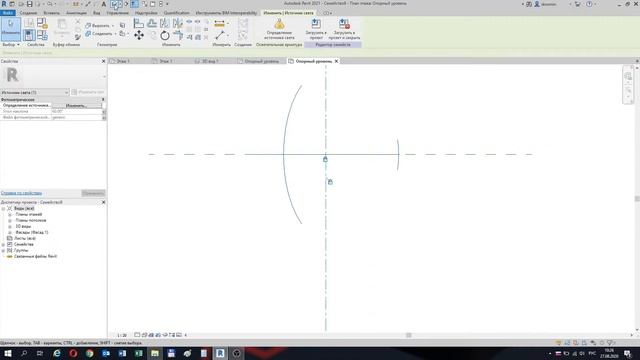The width and height of the screenshot is (640, 360).
Task: Expand Группы tree node
Action: point(3,250)
